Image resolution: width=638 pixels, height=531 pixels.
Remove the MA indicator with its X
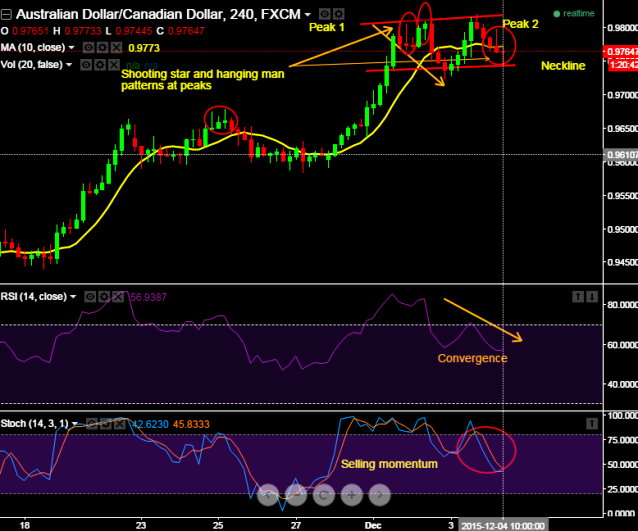[117, 48]
